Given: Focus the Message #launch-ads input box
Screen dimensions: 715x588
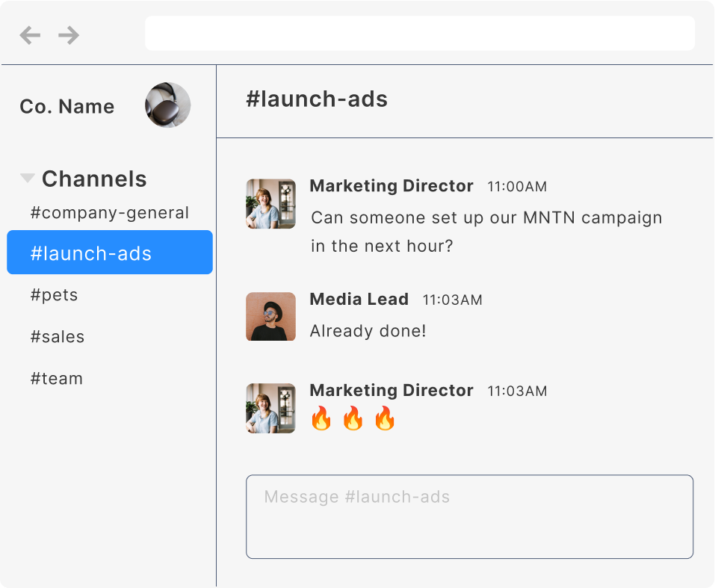Looking at the screenshot, I should coord(469,517).
